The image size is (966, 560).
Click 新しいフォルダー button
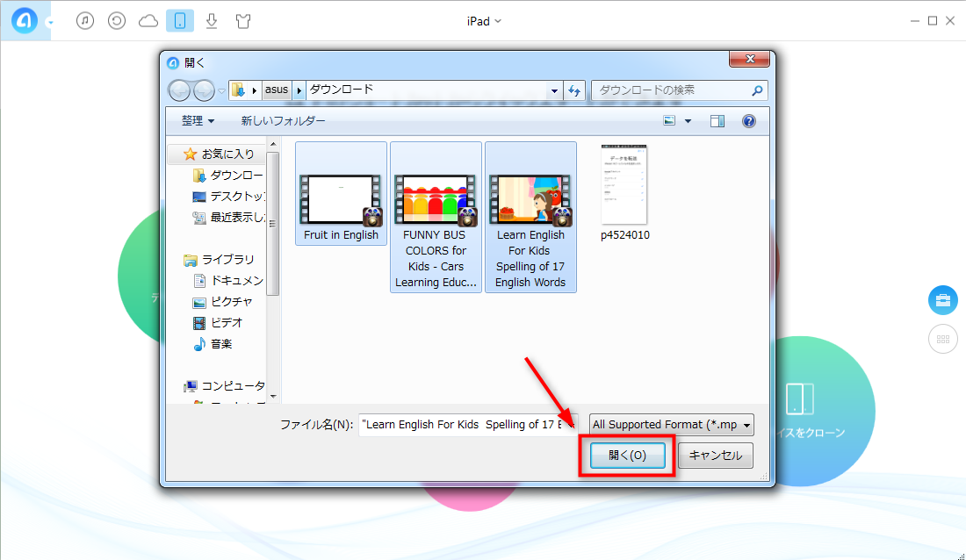coord(283,121)
